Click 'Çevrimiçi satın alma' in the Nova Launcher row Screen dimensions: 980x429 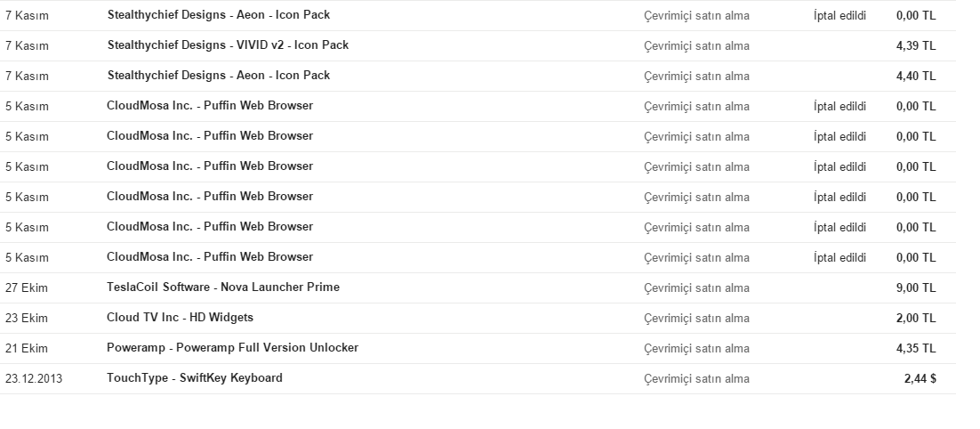pos(696,288)
